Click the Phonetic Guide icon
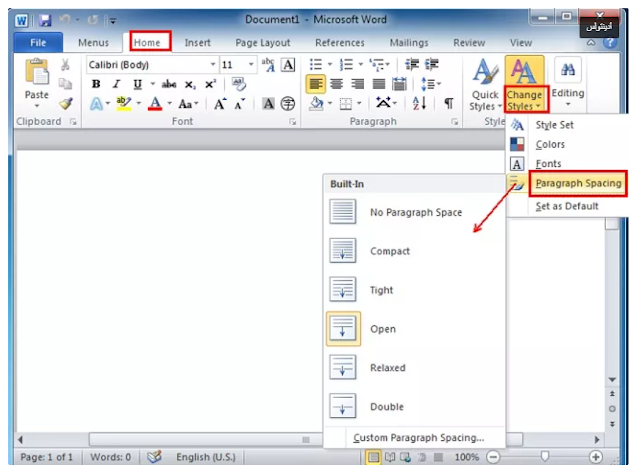639x476 pixels. point(268,64)
